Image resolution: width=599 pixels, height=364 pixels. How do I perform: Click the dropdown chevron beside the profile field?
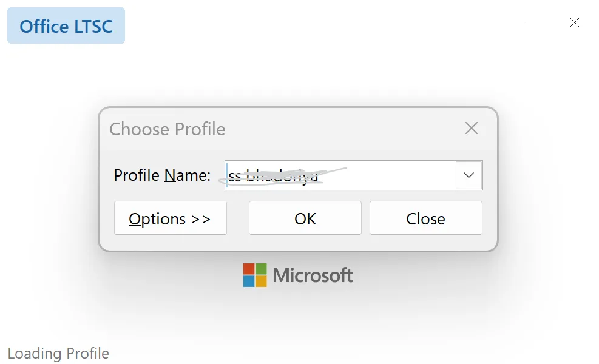click(468, 175)
